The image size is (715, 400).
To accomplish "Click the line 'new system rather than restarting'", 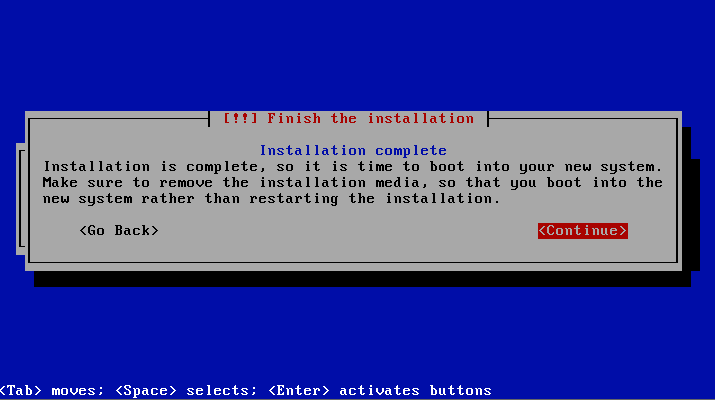I will tap(271, 199).
